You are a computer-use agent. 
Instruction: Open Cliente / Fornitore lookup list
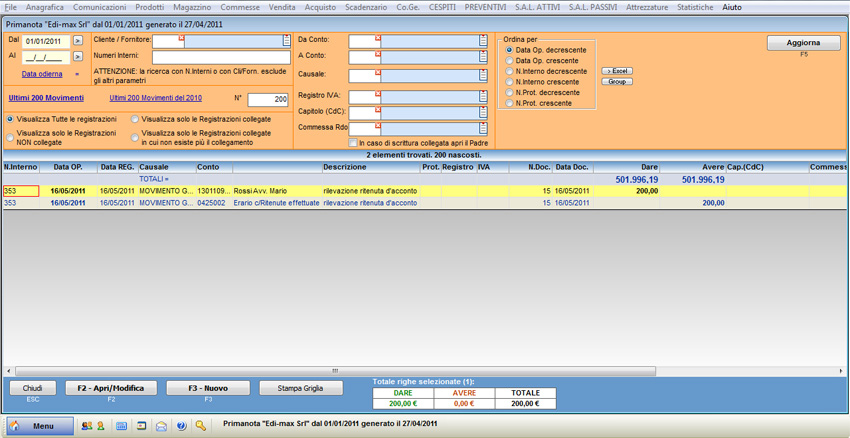[287, 41]
